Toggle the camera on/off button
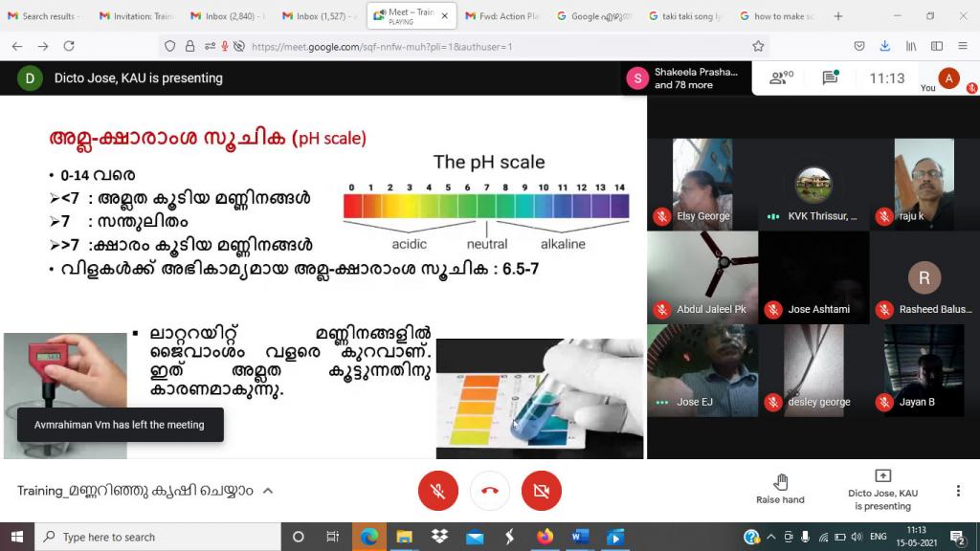This screenshot has width=980, height=551. pos(542,491)
